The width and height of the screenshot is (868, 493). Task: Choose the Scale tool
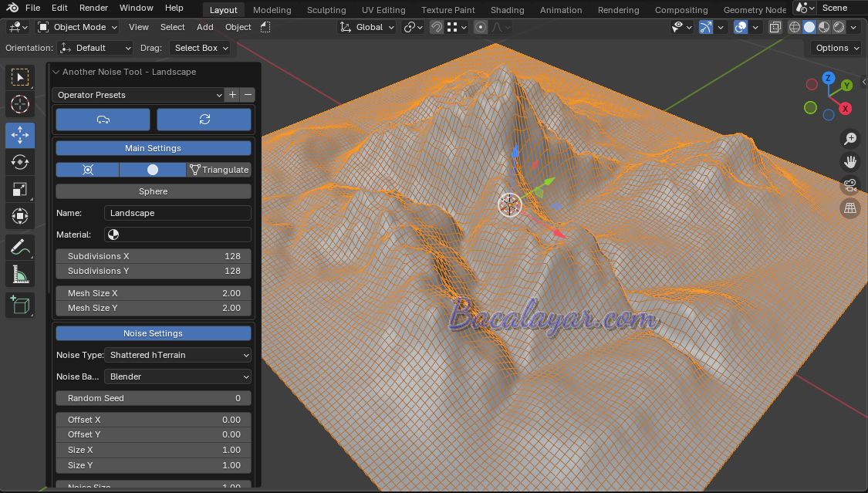coord(20,190)
